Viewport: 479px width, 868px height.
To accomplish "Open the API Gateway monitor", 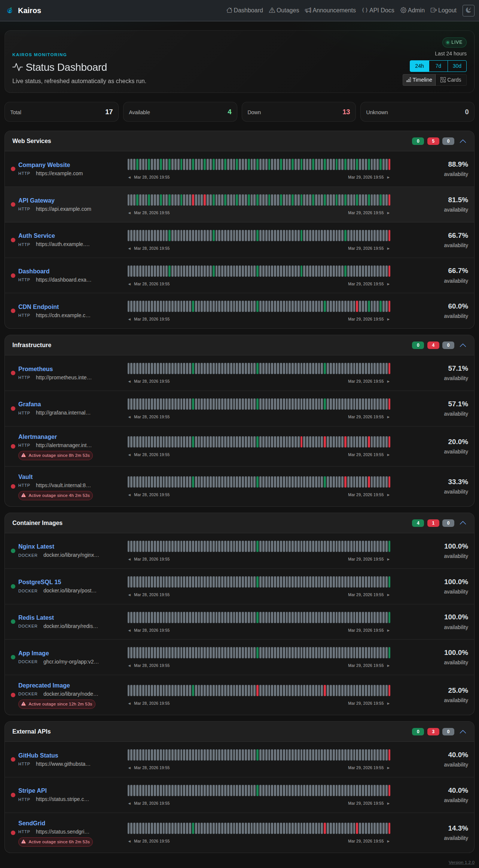I will pos(36,200).
